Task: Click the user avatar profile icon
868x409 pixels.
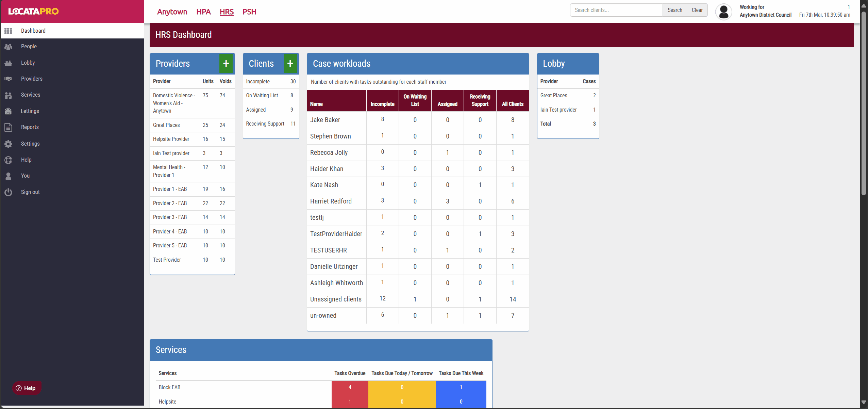Action: pyautogui.click(x=723, y=12)
